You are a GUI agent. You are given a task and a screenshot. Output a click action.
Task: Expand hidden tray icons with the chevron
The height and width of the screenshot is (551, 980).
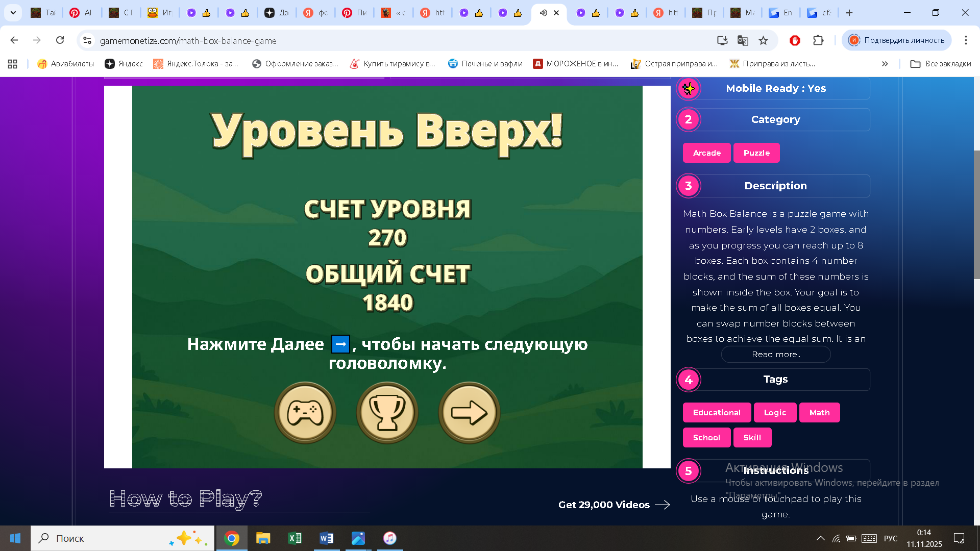tap(821, 538)
